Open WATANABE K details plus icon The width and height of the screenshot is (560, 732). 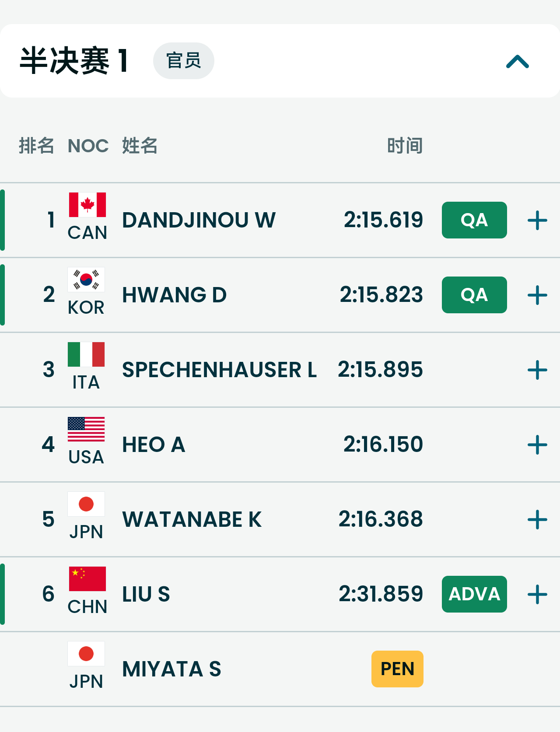(537, 519)
